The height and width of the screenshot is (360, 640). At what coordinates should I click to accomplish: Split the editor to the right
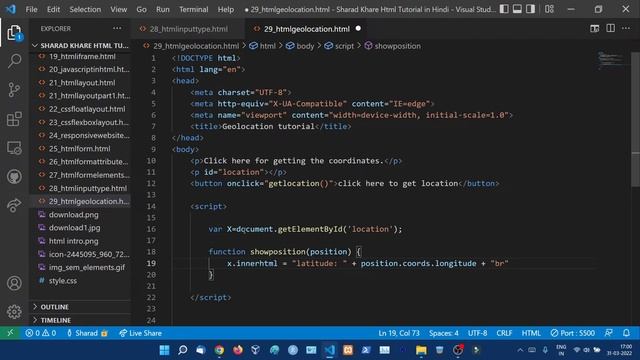tap(611, 29)
